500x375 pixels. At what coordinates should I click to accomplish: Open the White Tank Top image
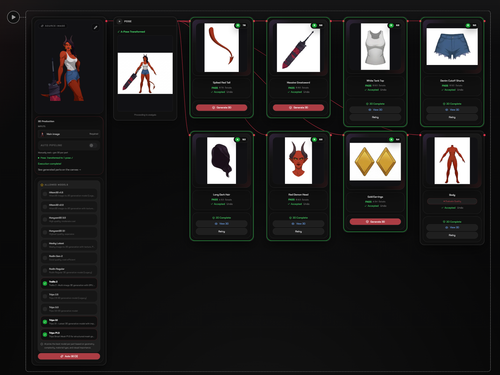[x=375, y=47]
